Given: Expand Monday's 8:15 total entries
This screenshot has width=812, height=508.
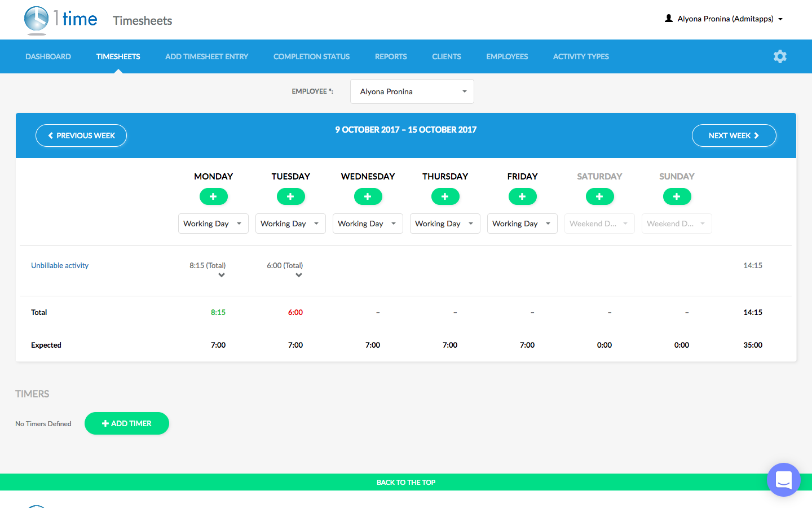Looking at the screenshot, I should click(222, 275).
